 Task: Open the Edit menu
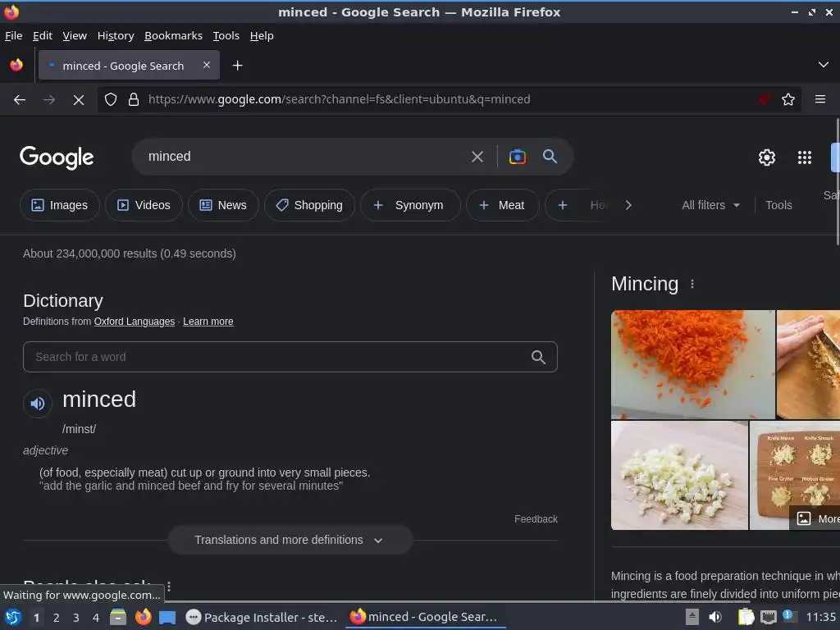click(x=43, y=36)
